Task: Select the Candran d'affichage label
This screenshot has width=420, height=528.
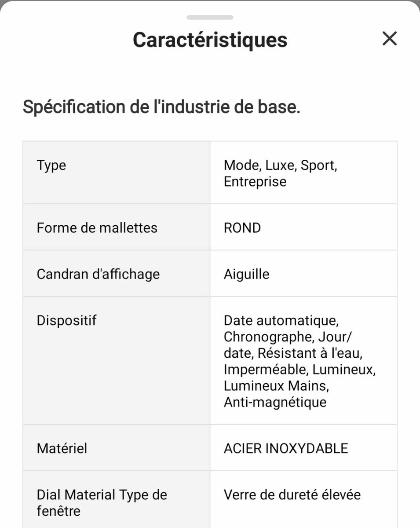Action: pos(98,274)
